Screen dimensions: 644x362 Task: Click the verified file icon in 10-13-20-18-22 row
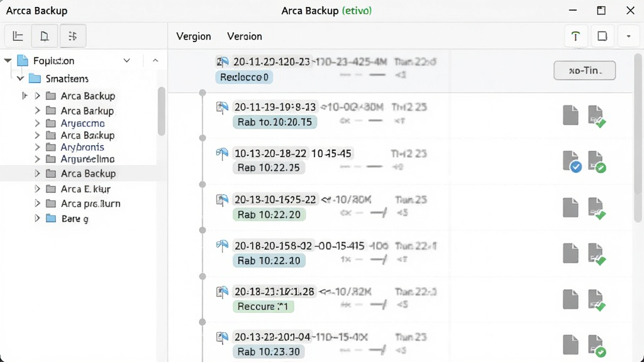point(596,162)
